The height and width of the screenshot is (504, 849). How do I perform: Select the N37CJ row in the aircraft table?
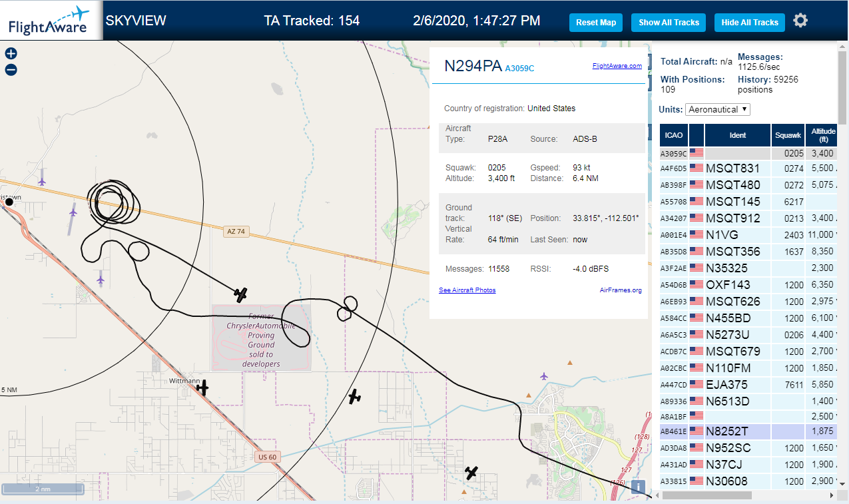point(748,465)
